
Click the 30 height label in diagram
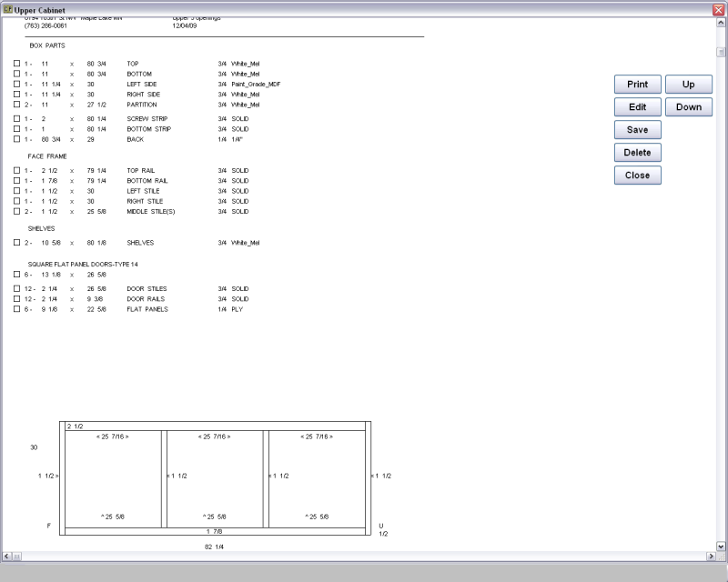coord(34,447)
